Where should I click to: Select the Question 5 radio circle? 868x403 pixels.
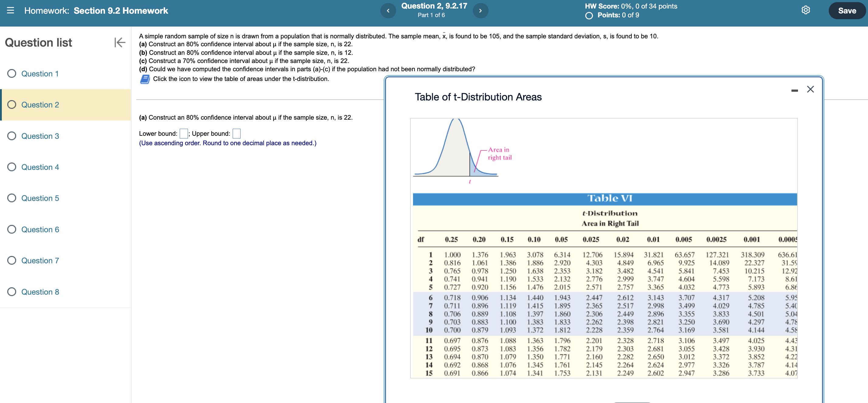[12, 198]
